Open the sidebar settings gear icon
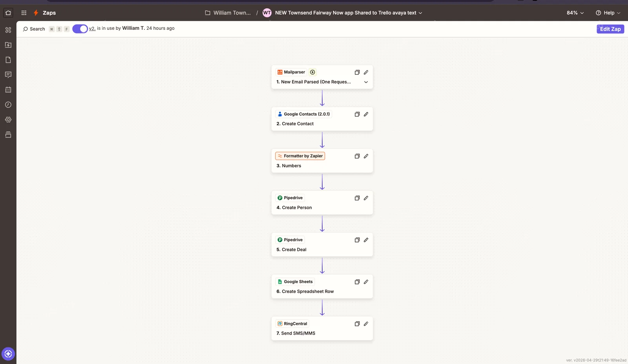The image size is (628, 364). pos(8,120)
